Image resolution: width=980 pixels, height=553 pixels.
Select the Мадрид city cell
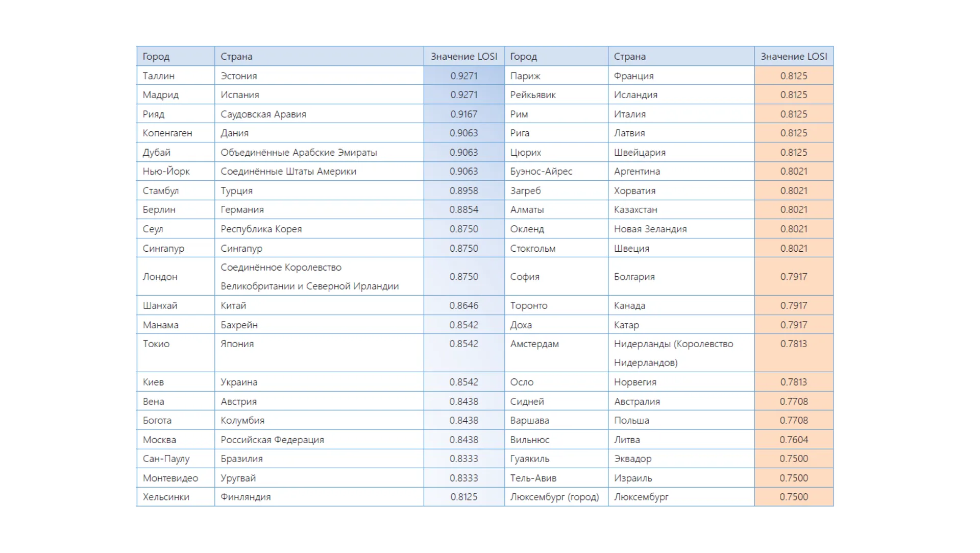point(176,94)
